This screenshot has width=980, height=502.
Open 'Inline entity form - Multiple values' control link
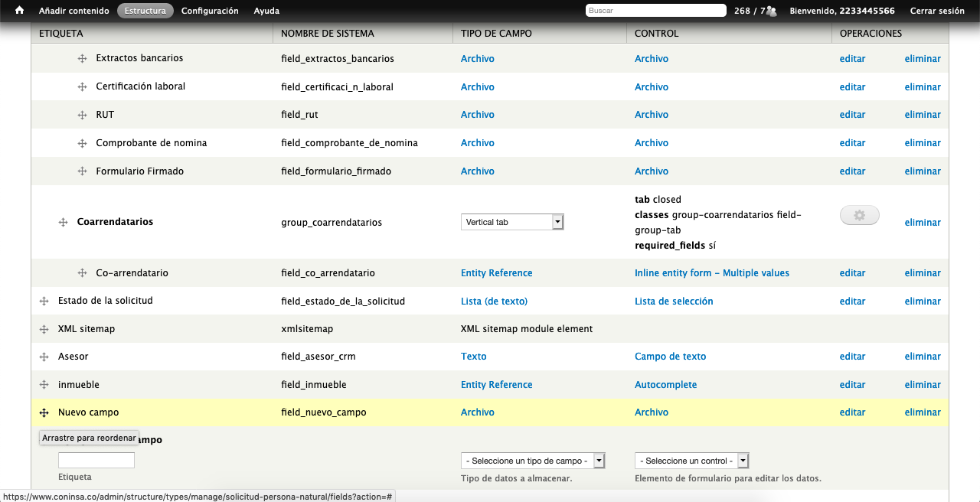pos(711,273)
